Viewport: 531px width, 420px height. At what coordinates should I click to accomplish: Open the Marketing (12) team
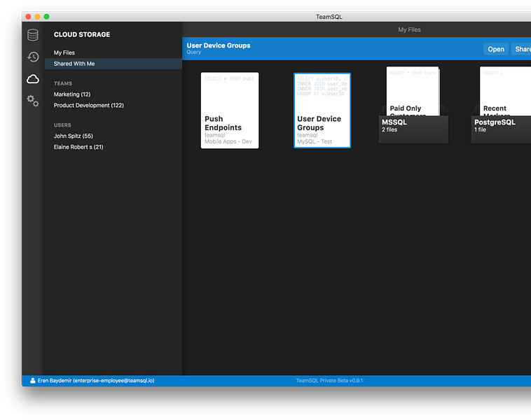point(72,94)
